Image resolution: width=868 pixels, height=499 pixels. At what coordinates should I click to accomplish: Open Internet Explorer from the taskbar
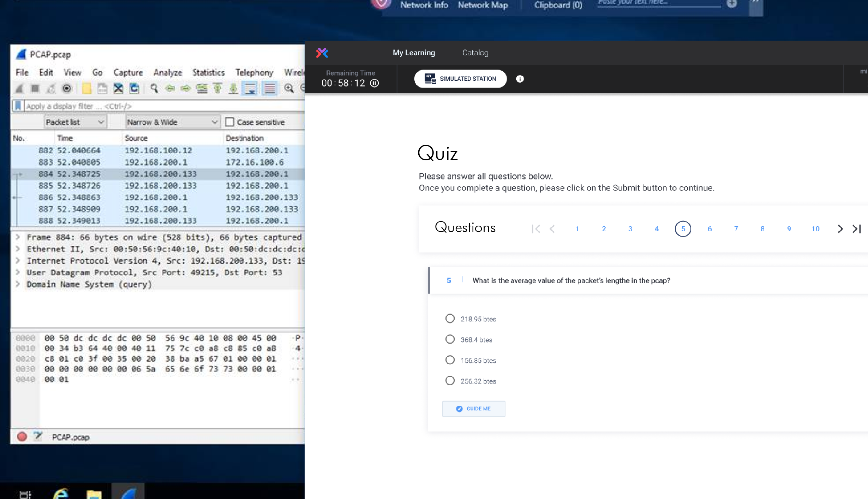(x=61, y=493)
